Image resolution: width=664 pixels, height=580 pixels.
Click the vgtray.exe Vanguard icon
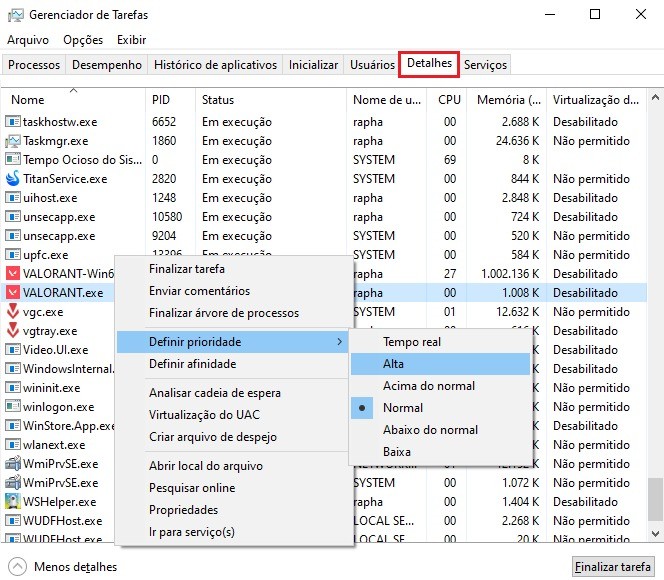pos(13,331)
